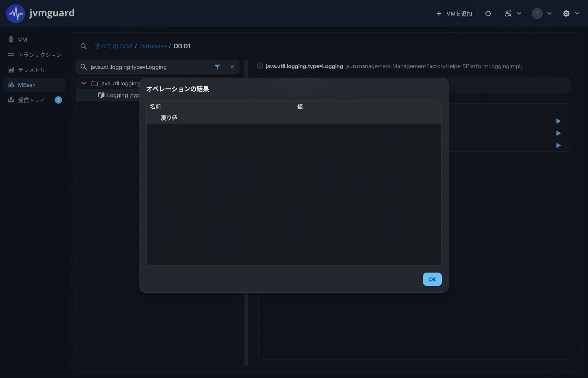Click the VMを追加 button
Viewport: 588px width, 378px height.
click(x=454, y=13)
